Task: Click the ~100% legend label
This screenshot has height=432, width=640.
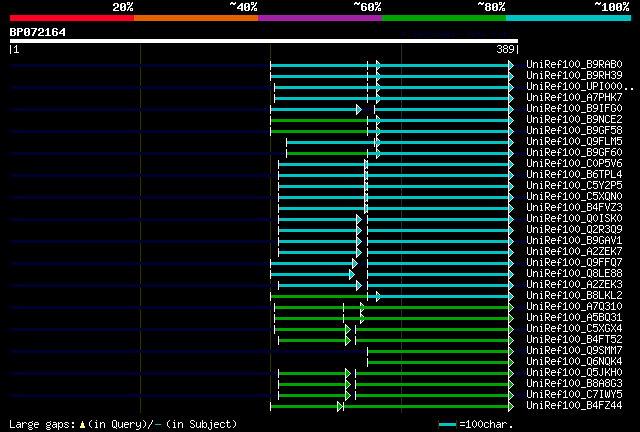Action: (x=612, y=7)
